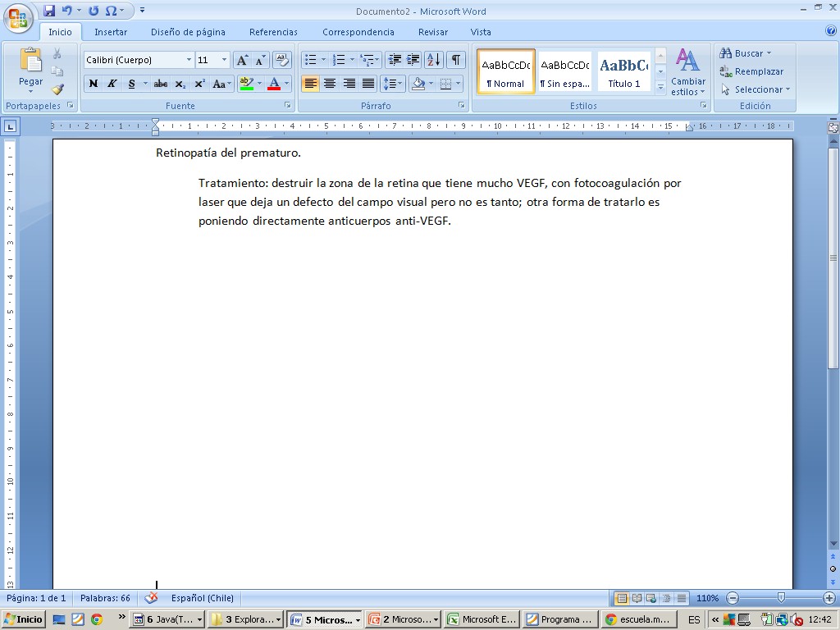Expand the Cambiar estilos menu
The image size is (840, 630).
(687, 72)
